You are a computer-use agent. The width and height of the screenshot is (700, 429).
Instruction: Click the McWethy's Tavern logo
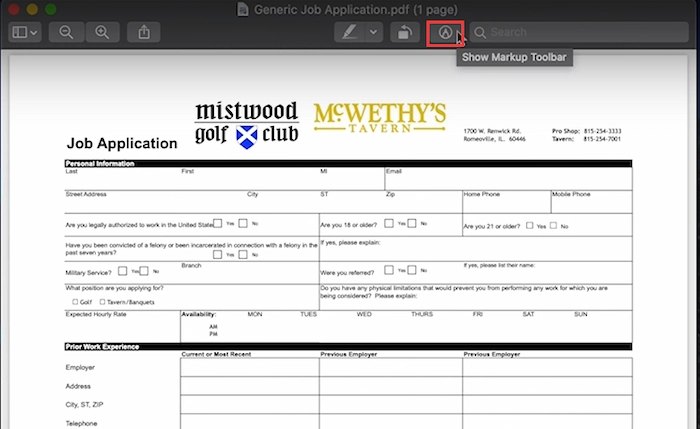(x=379, y=117)
